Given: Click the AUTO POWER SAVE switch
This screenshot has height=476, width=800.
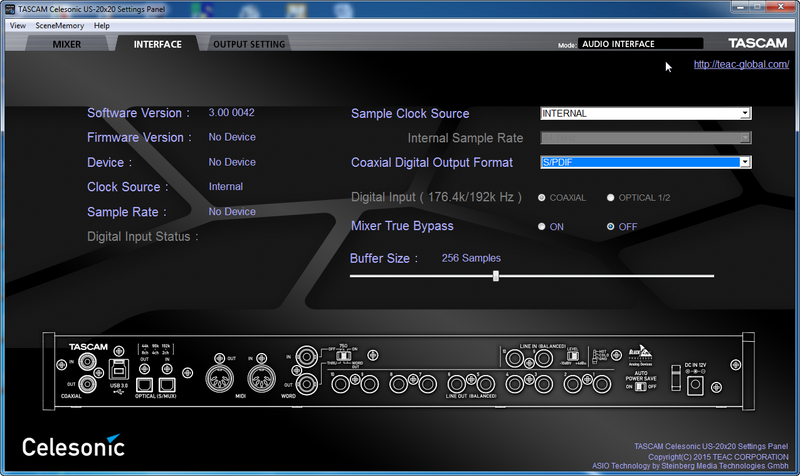Looking at the screenshot, I should tap(640, 386).
